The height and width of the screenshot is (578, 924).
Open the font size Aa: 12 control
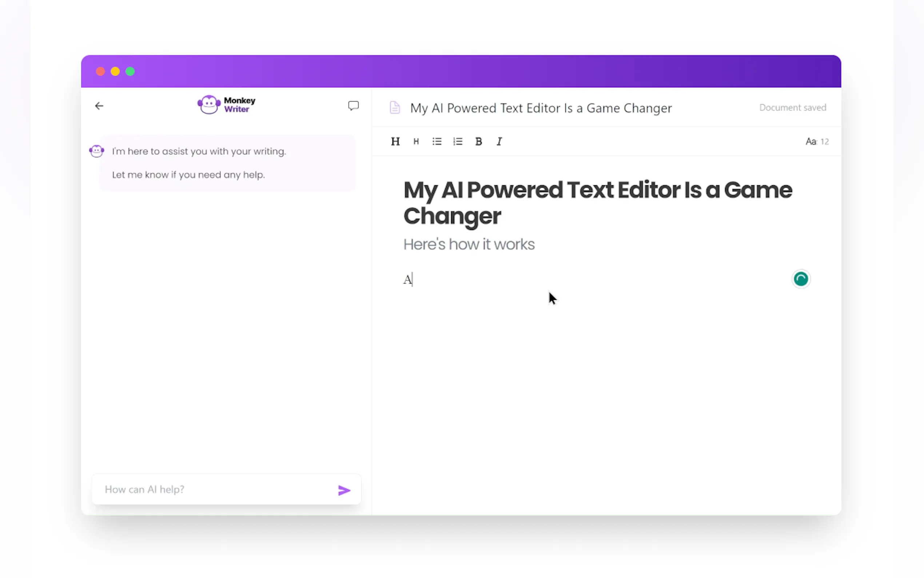[x=817, y=142]
